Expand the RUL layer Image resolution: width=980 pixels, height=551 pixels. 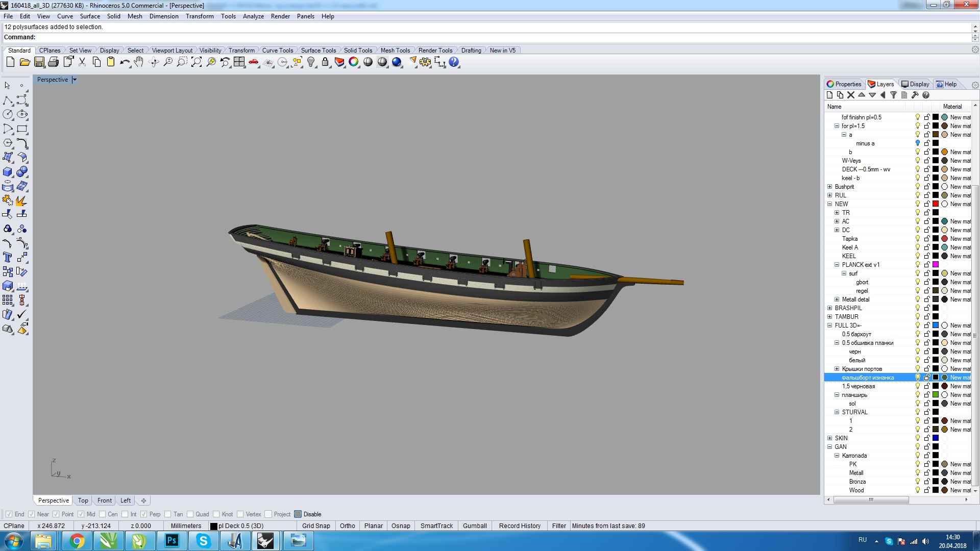[x=829, y=195]
